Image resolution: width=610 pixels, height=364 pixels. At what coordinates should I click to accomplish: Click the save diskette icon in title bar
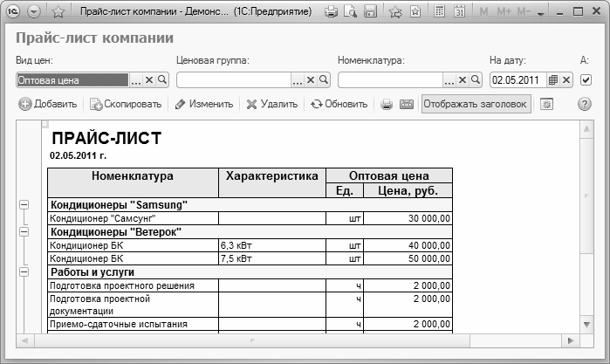pos(369,12)
